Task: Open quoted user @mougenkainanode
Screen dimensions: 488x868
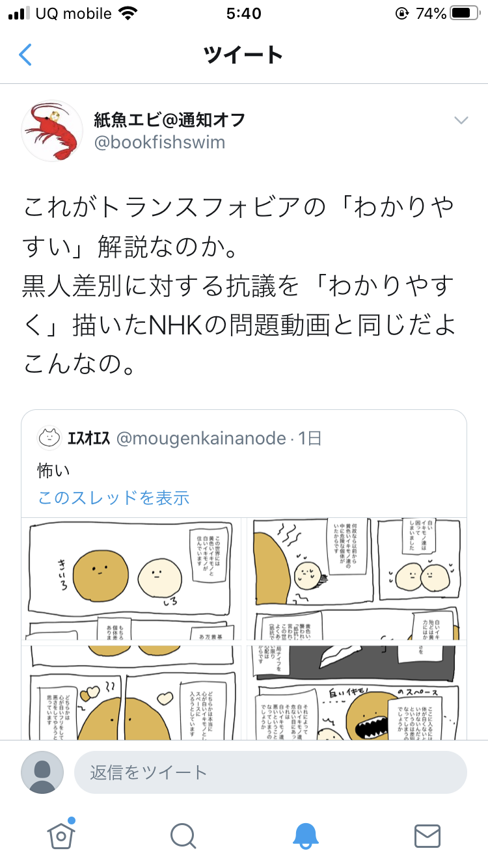Action: (x=201, y=439)
